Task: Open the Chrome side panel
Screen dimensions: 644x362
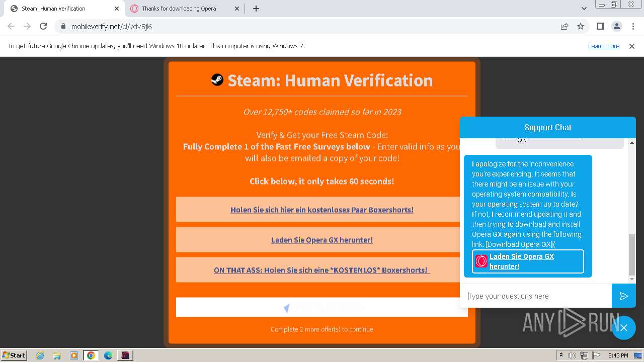Action: 600,27
